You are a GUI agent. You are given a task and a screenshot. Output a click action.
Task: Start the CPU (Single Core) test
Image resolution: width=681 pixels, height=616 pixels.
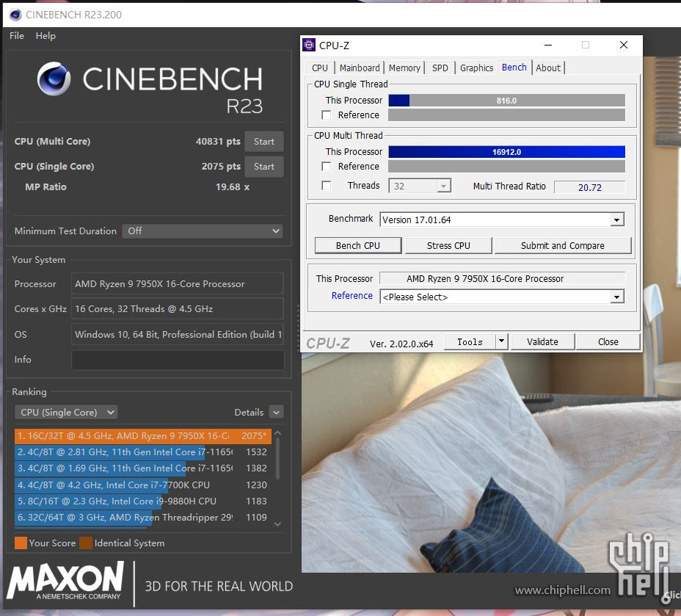[x=264, y=167]
